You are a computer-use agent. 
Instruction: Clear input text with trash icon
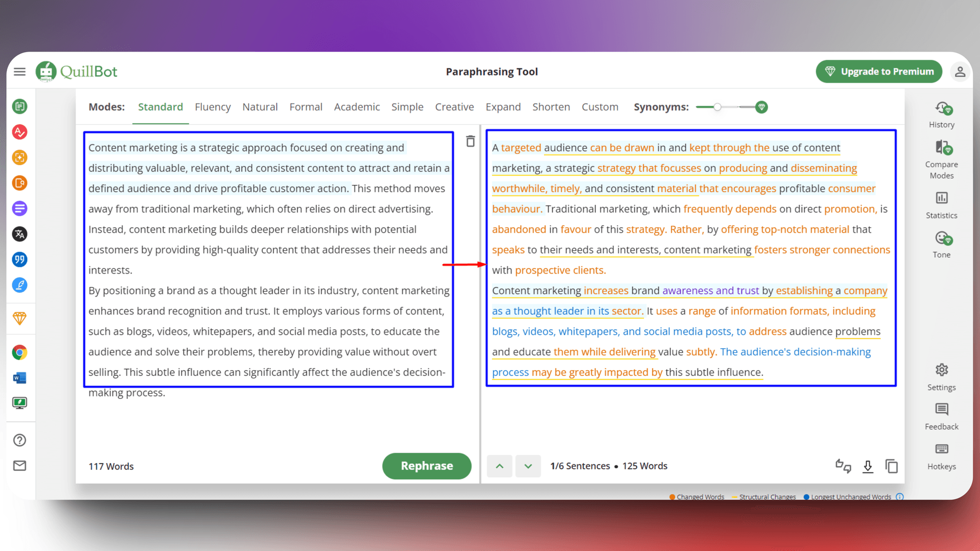[470, 142]
